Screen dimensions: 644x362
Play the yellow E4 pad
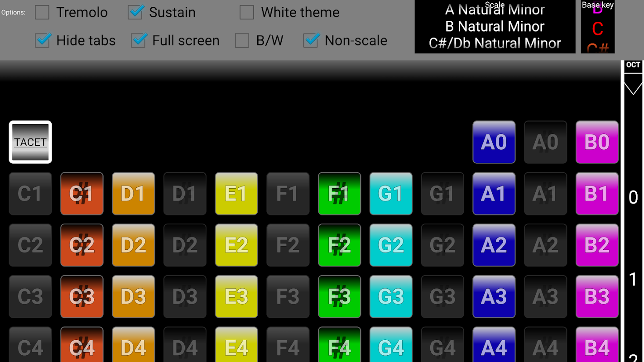pos(236,345)
